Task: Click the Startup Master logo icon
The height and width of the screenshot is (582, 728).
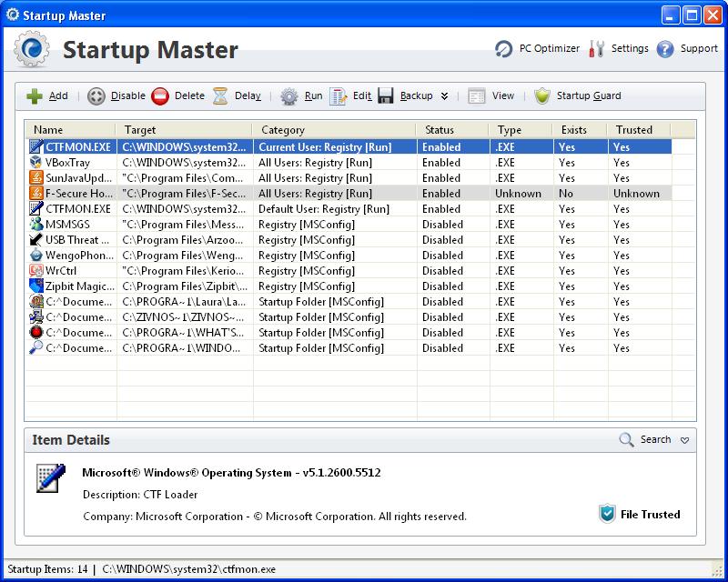Action: click(31, 49)
